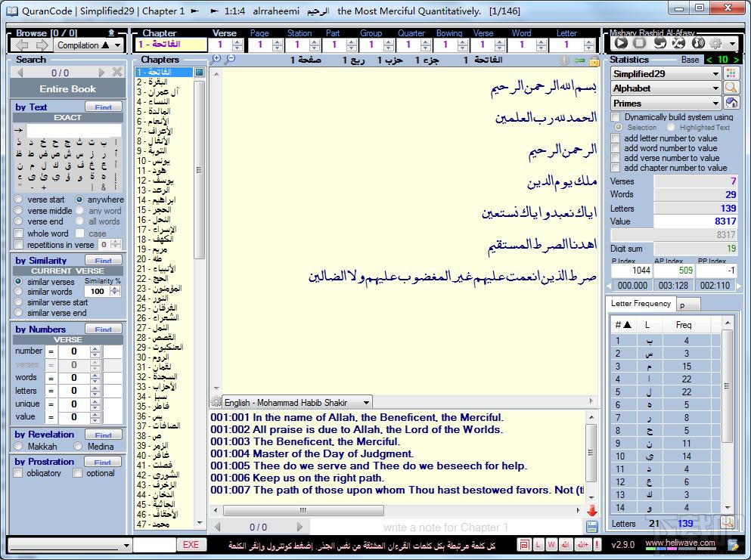This screenshot has width=751, height=560.
Task: Enable 'add letter number to value'
Action: 616,138
